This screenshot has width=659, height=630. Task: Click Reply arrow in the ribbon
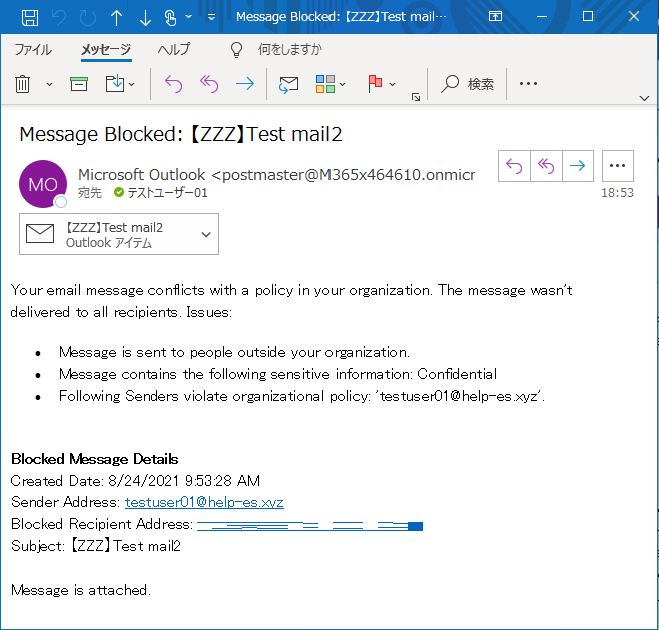(x=173, y=84)
